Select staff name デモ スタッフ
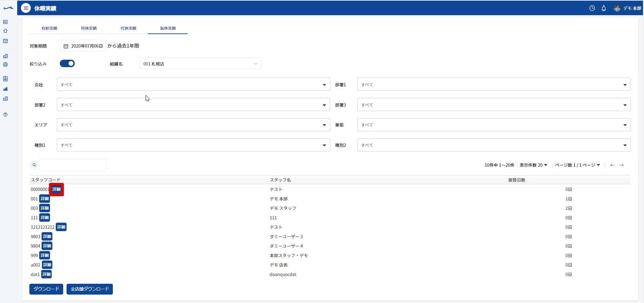The height and width of the screenshot is (303, 644). [x=283, y=208]
